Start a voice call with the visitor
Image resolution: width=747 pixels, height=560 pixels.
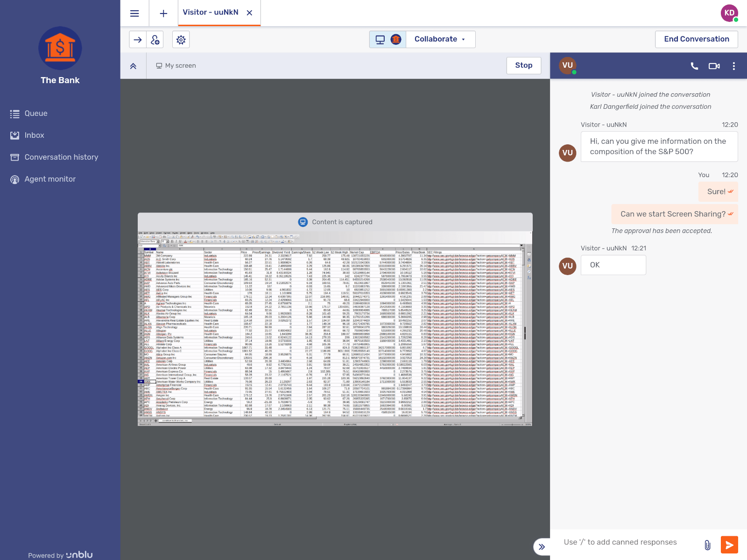pos(695,66)
